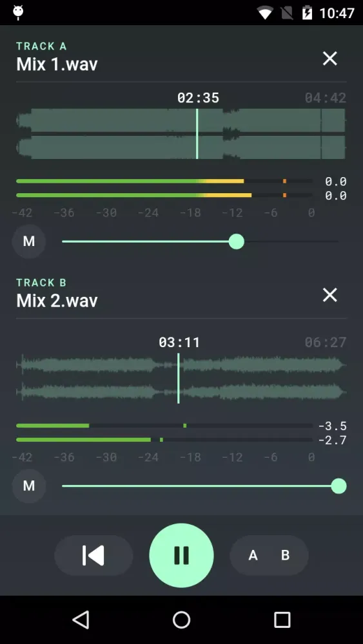Click the TRACK B label

coord(41,283)
